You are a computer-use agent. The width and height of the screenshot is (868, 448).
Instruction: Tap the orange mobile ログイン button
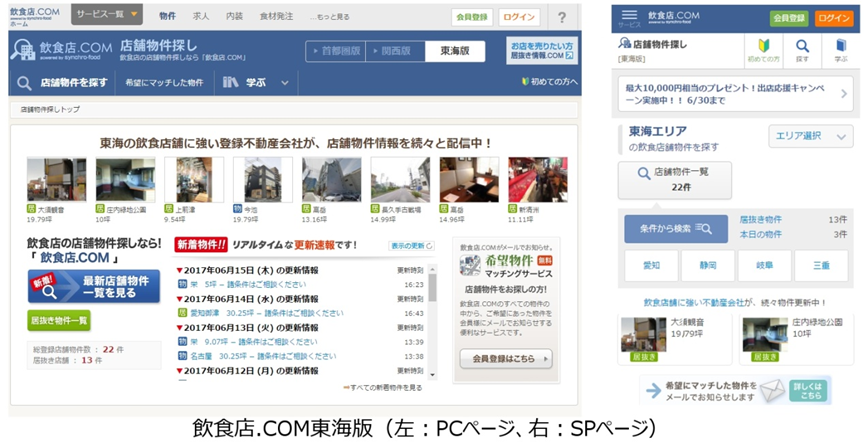tap(834, 18)
